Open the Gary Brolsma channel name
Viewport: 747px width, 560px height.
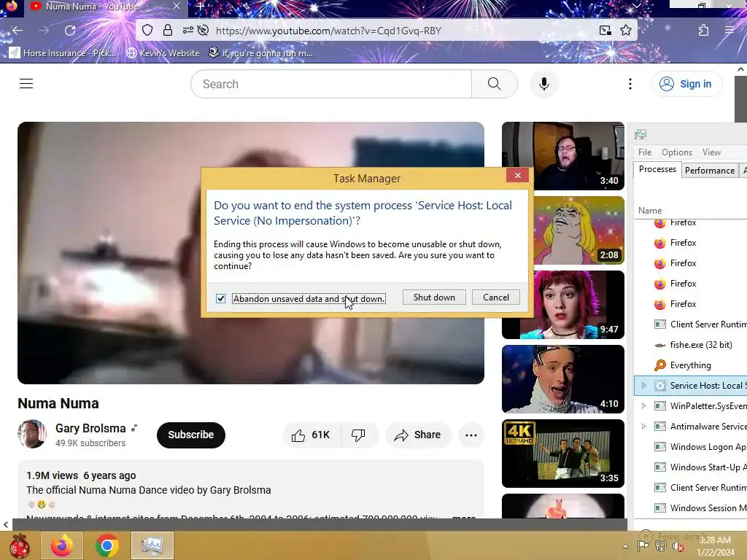[x=90, y=428]
